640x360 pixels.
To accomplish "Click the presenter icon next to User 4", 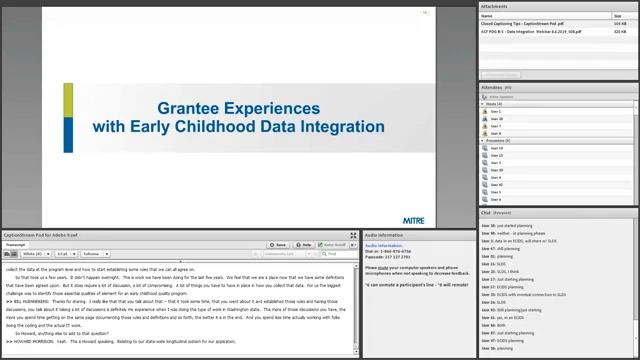I will (x=485, y=178).
